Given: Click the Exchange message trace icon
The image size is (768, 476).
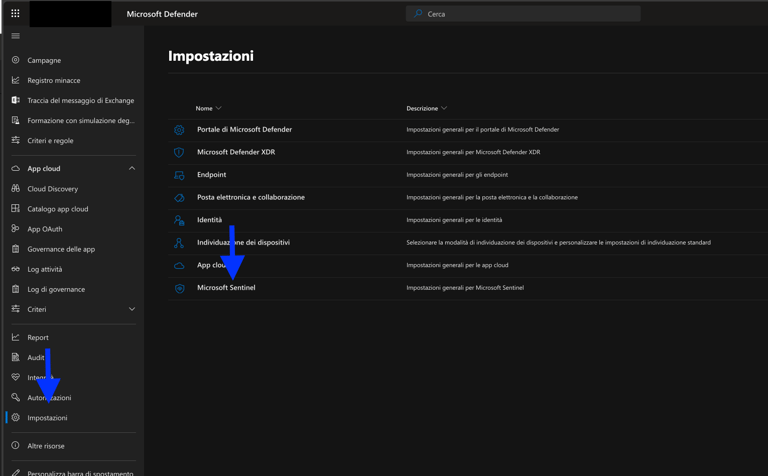Looking at the screenshot, I should click(x=16, y=100).
